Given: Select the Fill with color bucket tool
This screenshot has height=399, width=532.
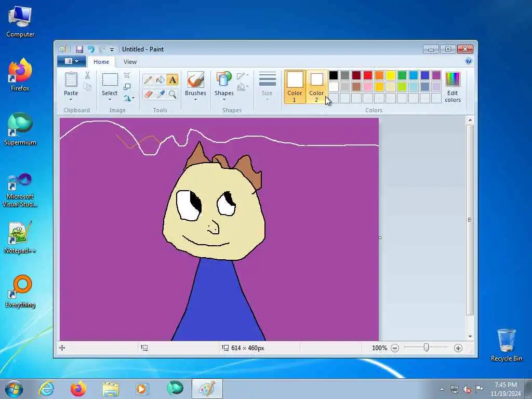Looking at the screenshot, I should click(160, 79).
